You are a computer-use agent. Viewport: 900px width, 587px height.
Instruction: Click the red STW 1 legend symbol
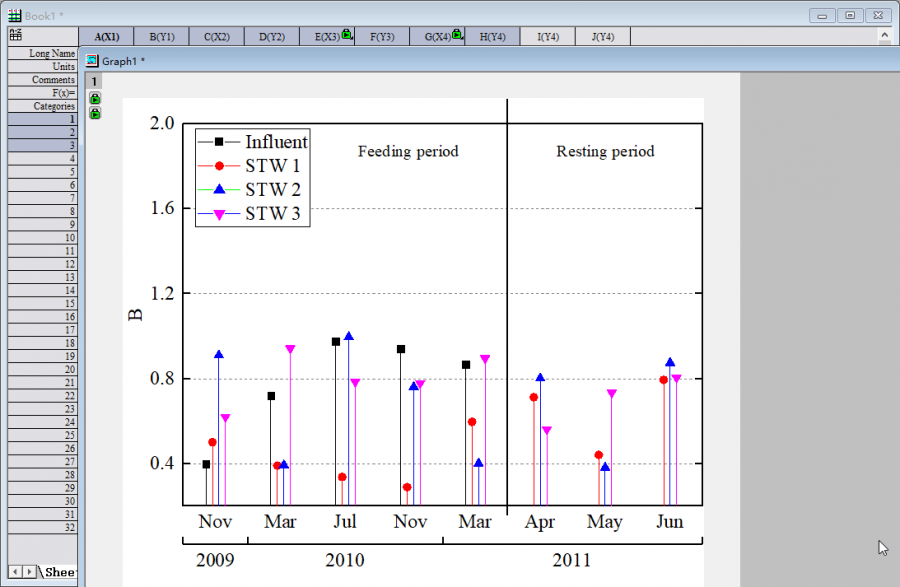click(218, 166)
